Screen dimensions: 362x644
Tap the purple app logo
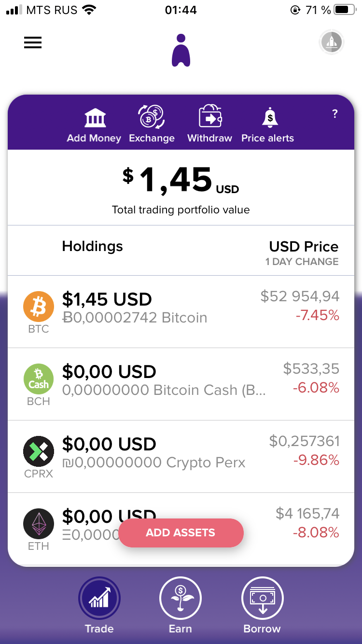(x=181, y=50)
